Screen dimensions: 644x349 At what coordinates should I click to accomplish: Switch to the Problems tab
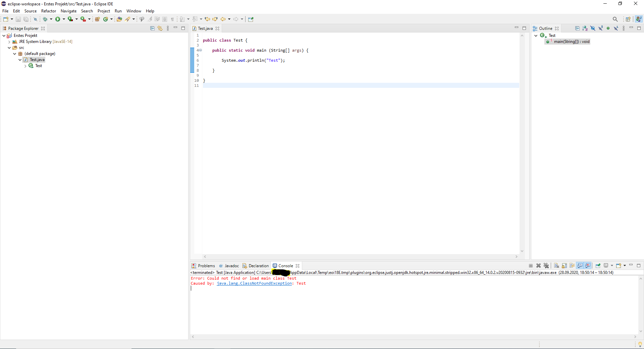(203, 266)
